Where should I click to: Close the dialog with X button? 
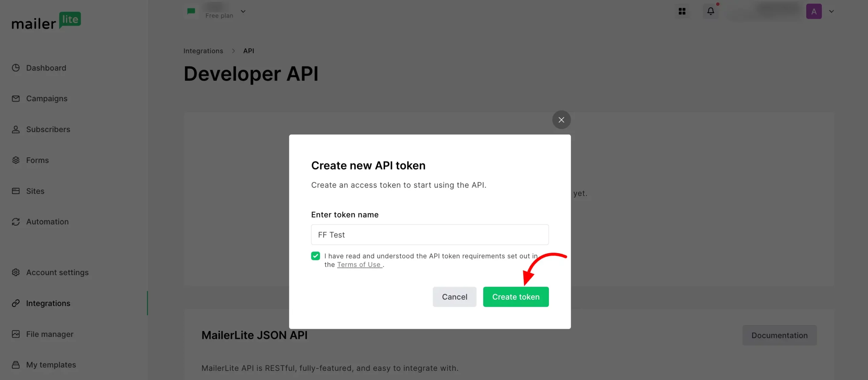point(561,120)
